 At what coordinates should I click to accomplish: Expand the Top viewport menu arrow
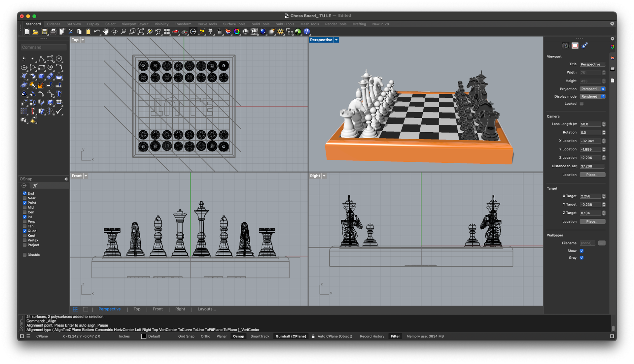(x=83, y=40)
